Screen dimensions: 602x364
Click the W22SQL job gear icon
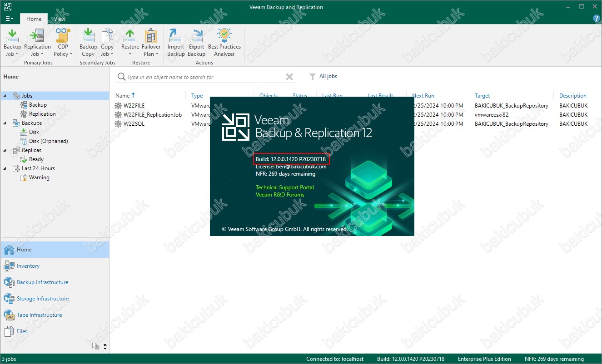pos(118,124)
